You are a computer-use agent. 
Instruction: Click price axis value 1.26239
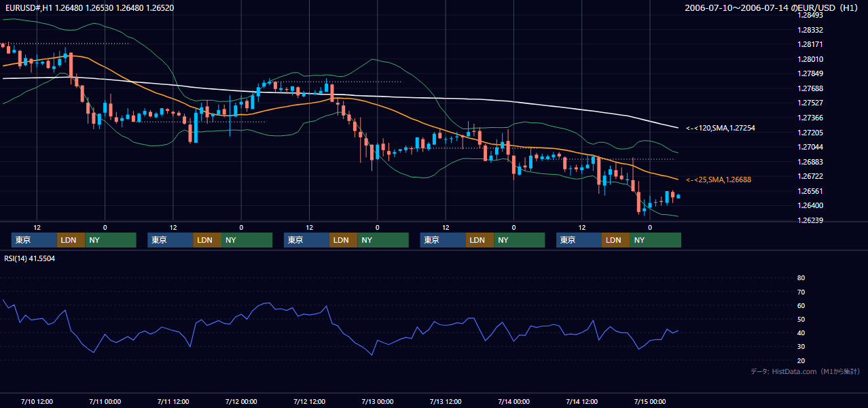[x=810, y=220]
